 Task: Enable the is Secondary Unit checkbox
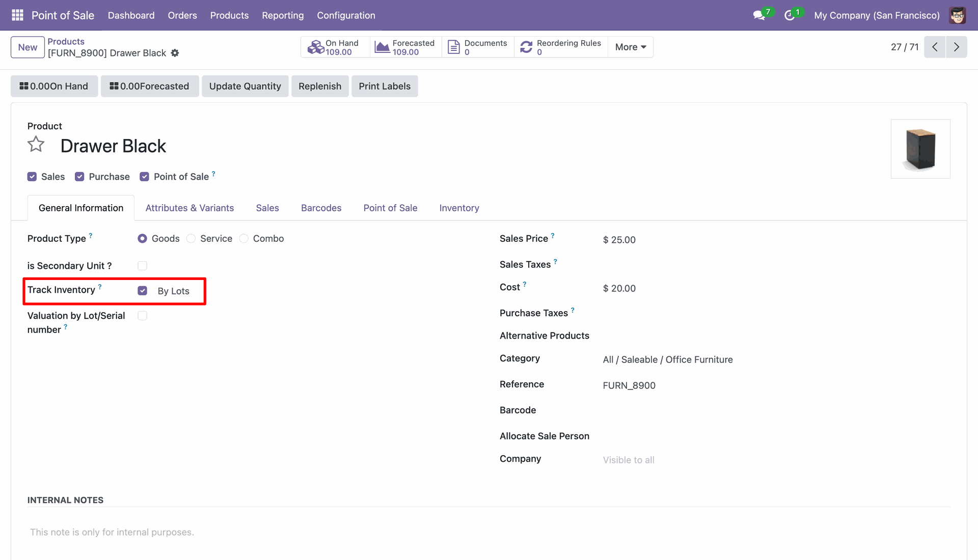point(143,266)
